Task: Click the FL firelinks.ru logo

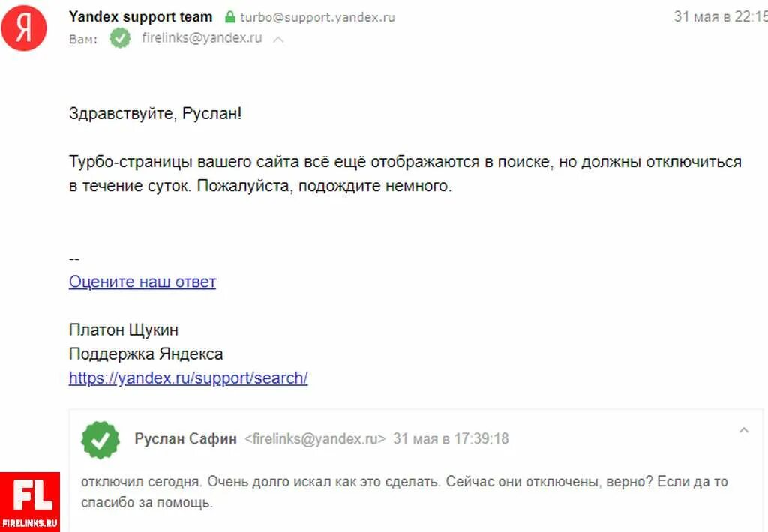Action: pyautogui.click(x=30, y=502)
